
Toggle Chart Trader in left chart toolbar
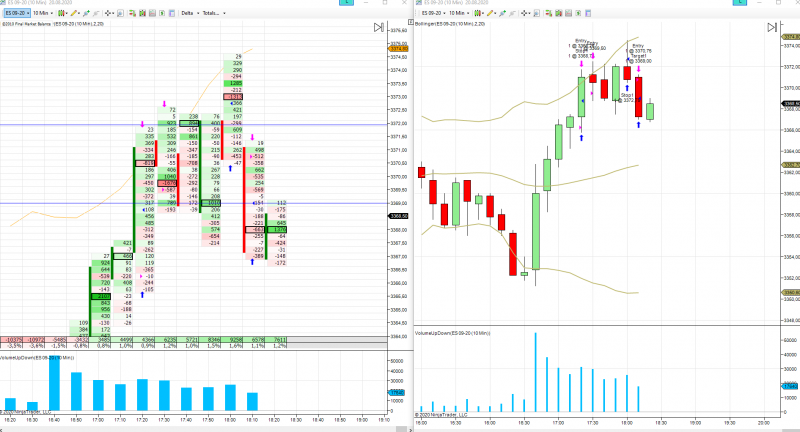pos(133,13)
